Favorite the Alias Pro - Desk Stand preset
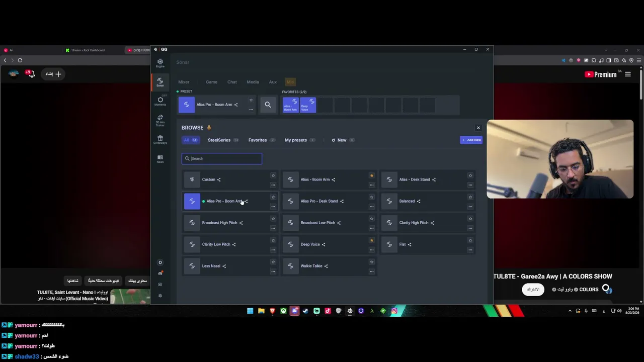 (372, 197)
